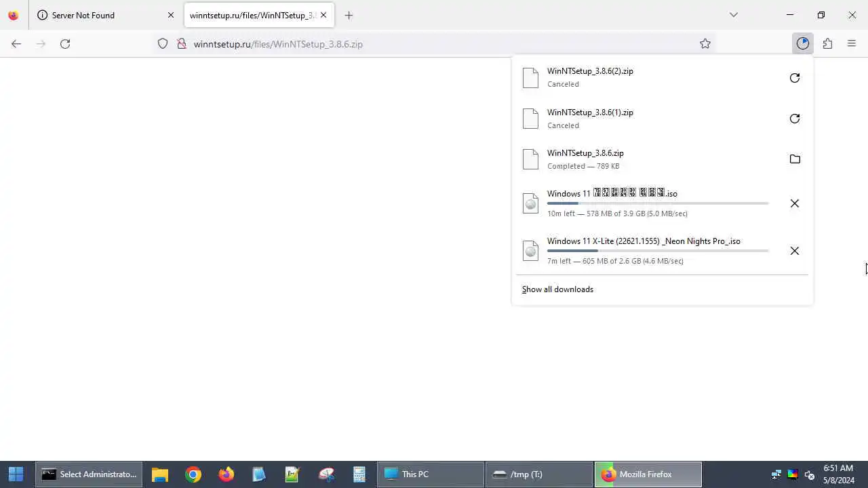The height and width of the screenshot is (488, 868).
Task: Click progress bar of 3.9 GB iso download
Action: (658, 203)
